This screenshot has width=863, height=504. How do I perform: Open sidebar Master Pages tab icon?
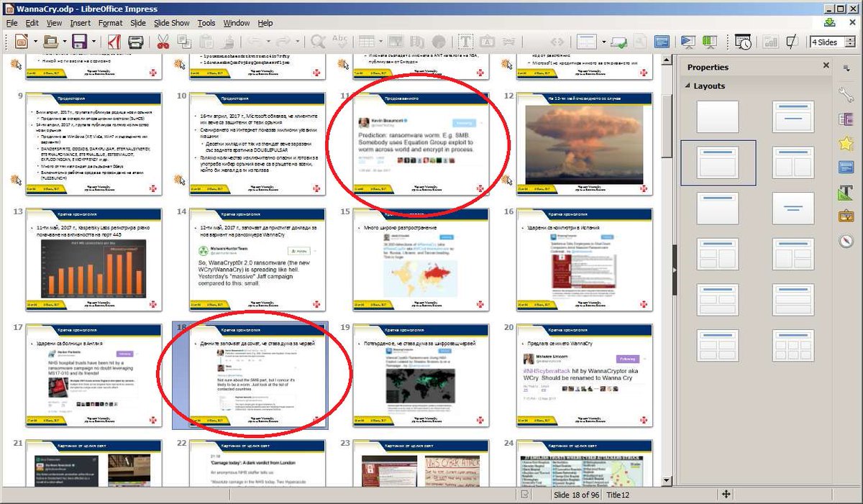pyautogui.click(x=846, y=167)
